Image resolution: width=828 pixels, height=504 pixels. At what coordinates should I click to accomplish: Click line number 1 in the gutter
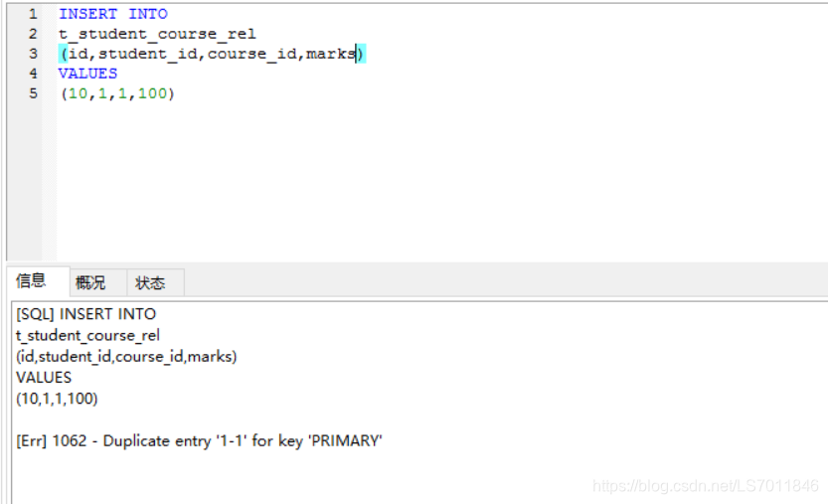[x=33, y=14]
